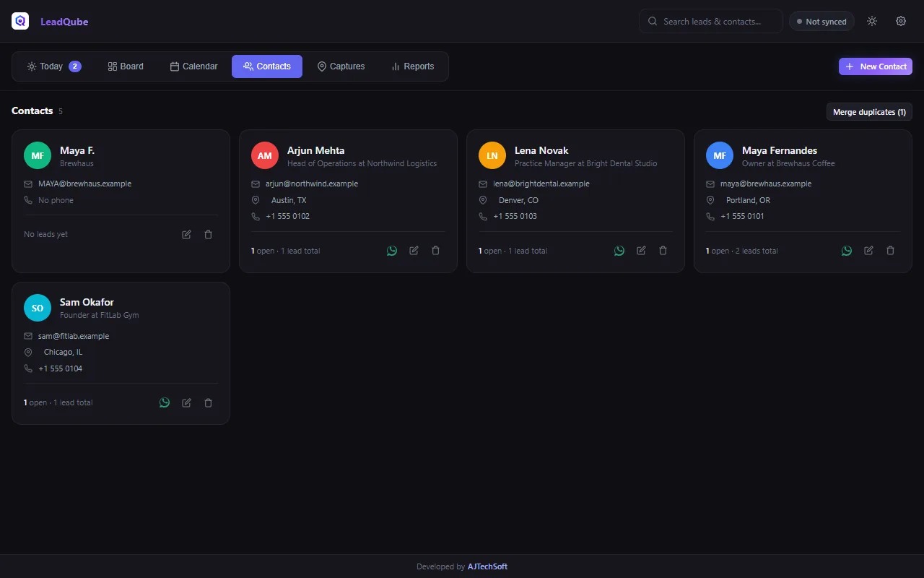Delete Sam Okafor's contact
The image size is (924, 578).
[209, 402]
